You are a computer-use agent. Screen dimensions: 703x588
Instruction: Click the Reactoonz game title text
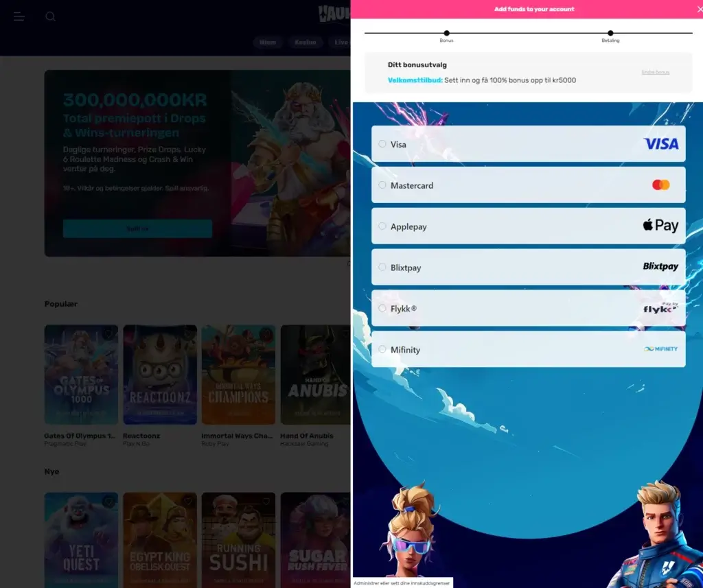[x=141, y=436]
